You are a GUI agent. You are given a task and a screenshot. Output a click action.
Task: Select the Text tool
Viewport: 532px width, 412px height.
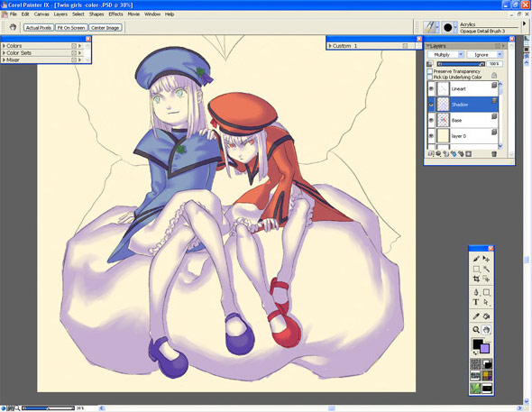pos(476,302)
